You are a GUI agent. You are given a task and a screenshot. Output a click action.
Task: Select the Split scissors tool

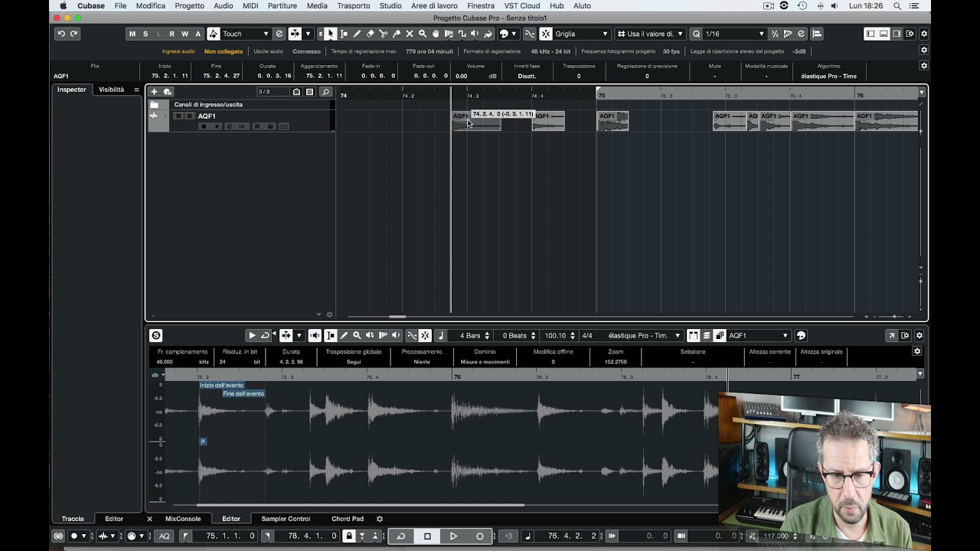pyautogui.click(x=383, y=34)
